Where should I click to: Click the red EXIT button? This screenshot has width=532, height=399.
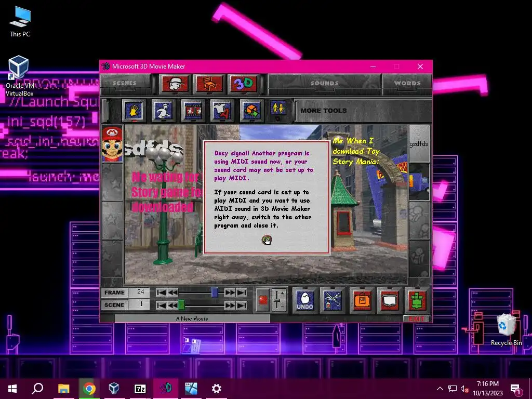pos(417,318)
